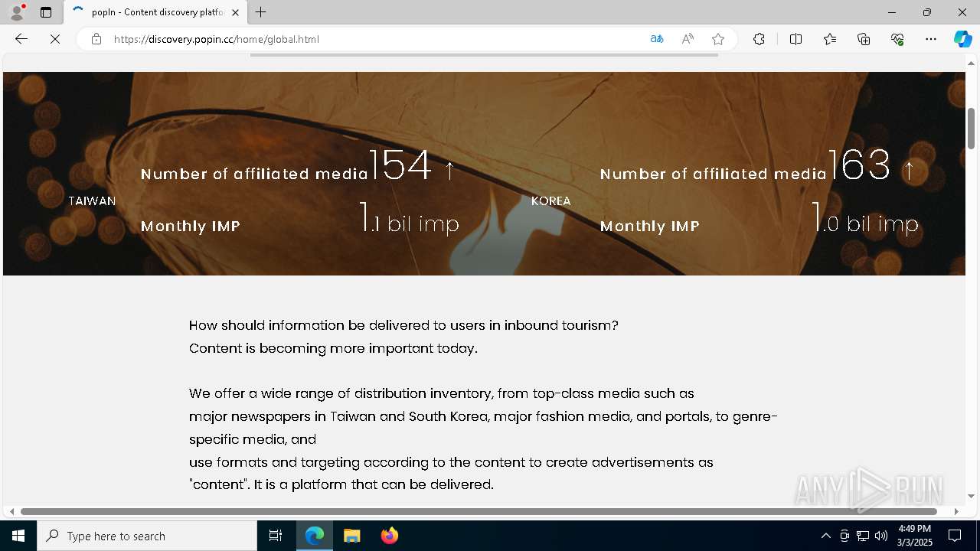Click the horizontal scrollbar left arrow
Screen dimensions: 980x551
coord(11,511)
